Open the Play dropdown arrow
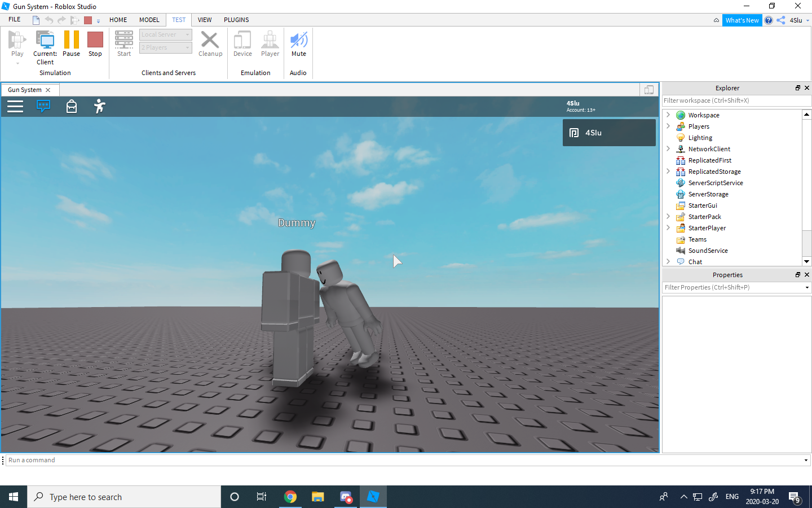The height and width of the screenshot is (508, 812). pos(17,63)
